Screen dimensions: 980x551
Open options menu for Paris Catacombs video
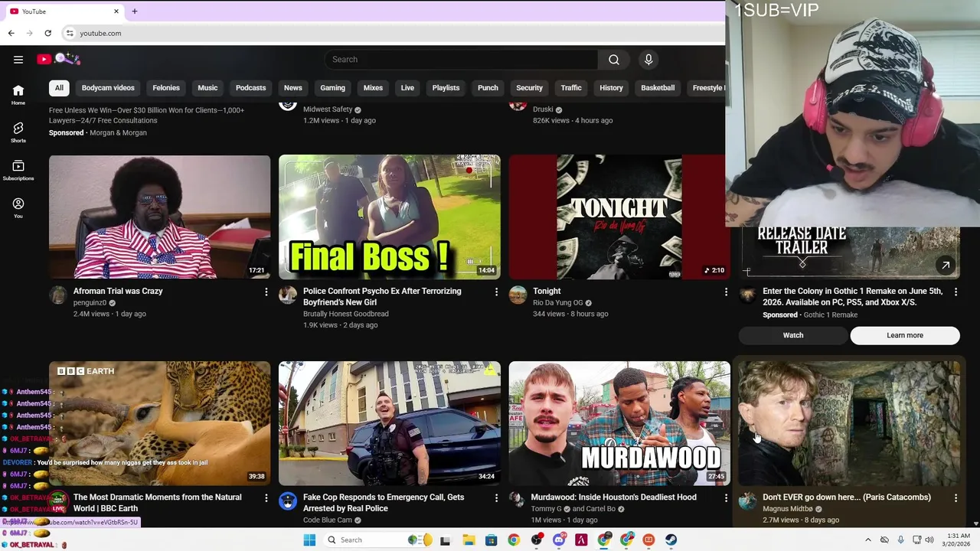[x=955, y=498]
